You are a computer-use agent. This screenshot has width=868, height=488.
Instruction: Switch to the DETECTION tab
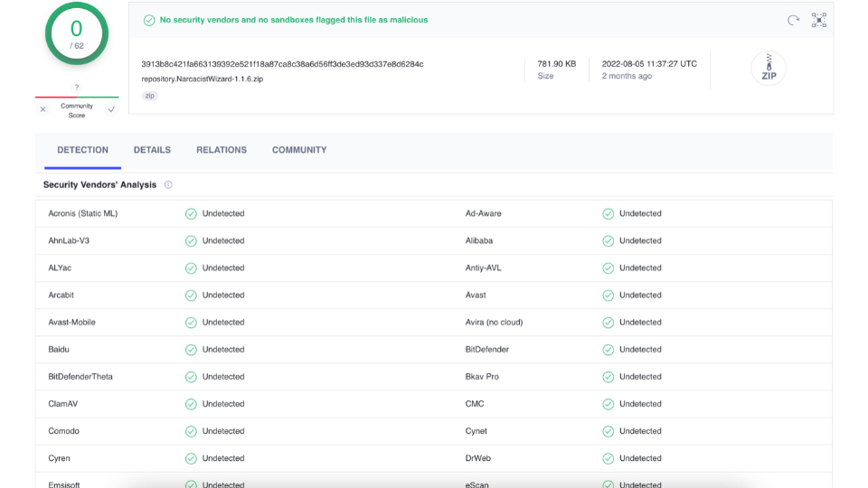coord(82,150)
